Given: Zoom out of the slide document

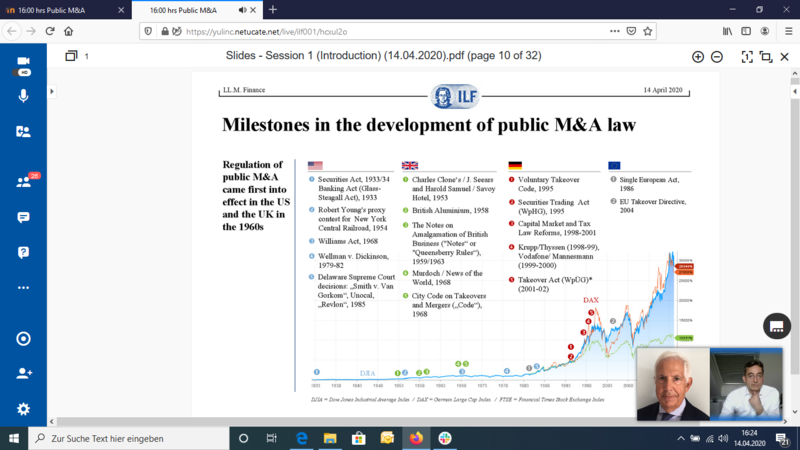Looking at the screenshot, I should [717, 57].
